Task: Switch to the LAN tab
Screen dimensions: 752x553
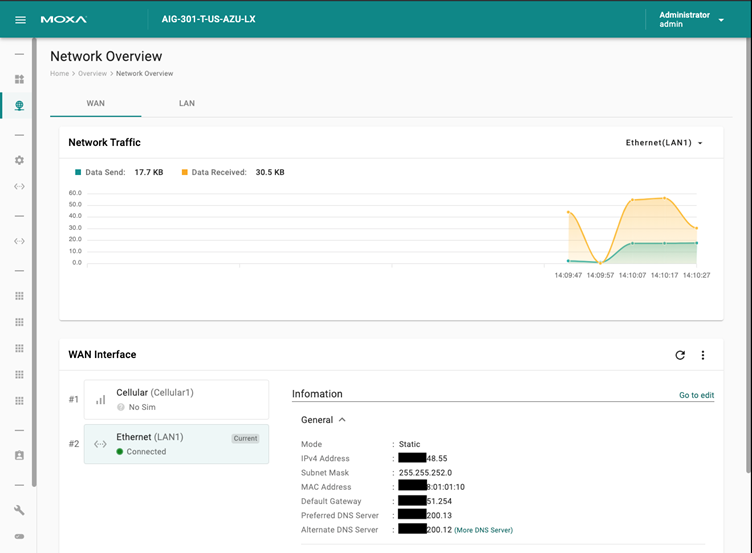Action: 187,104
